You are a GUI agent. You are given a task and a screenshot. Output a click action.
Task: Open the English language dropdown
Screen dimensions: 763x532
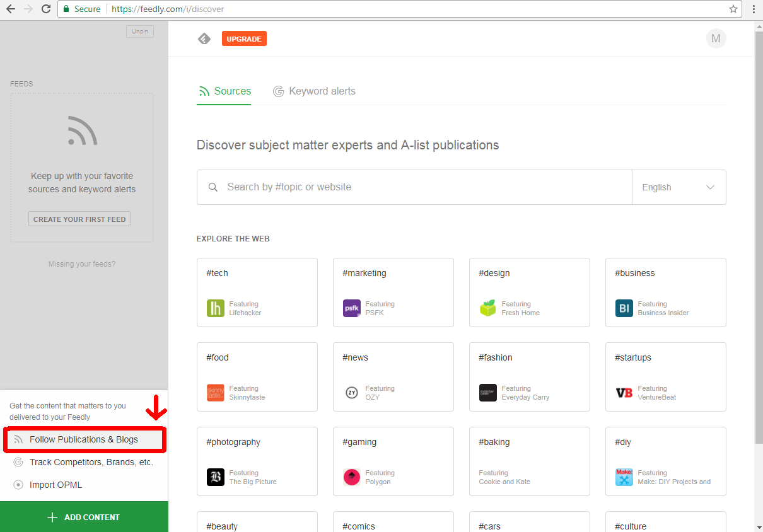(x=679, y=187)
